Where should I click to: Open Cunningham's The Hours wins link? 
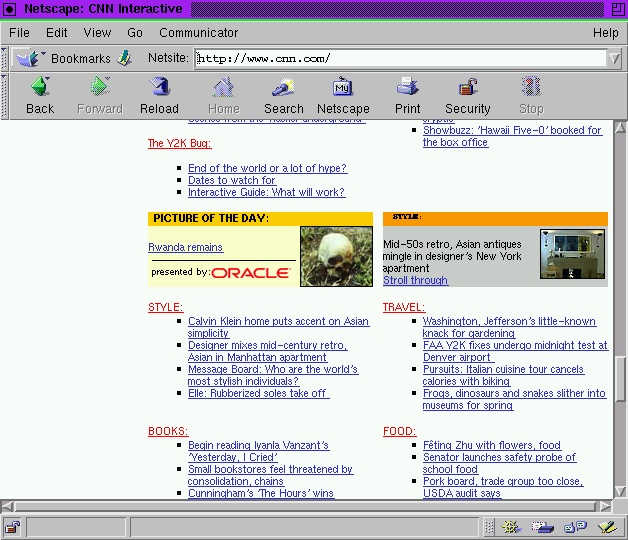point(261,493)
